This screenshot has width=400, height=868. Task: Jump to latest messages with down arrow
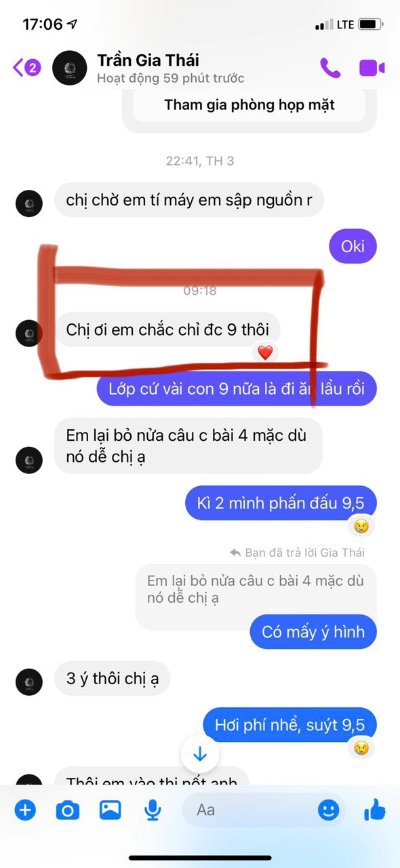point(200,754)
